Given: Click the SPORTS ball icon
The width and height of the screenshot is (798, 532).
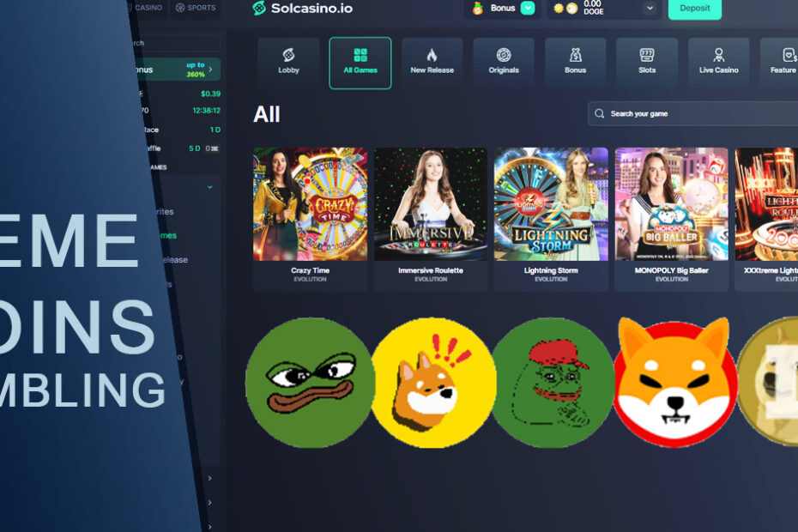Looking at the screenshot, I should (x=180, y=8).
